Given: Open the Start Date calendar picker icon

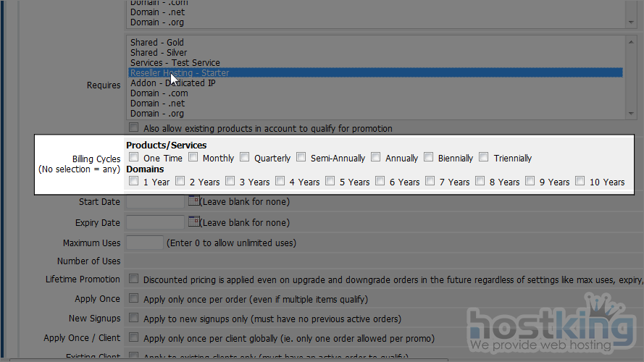Looking at the screenshot, I should click(x=193, y=201).
